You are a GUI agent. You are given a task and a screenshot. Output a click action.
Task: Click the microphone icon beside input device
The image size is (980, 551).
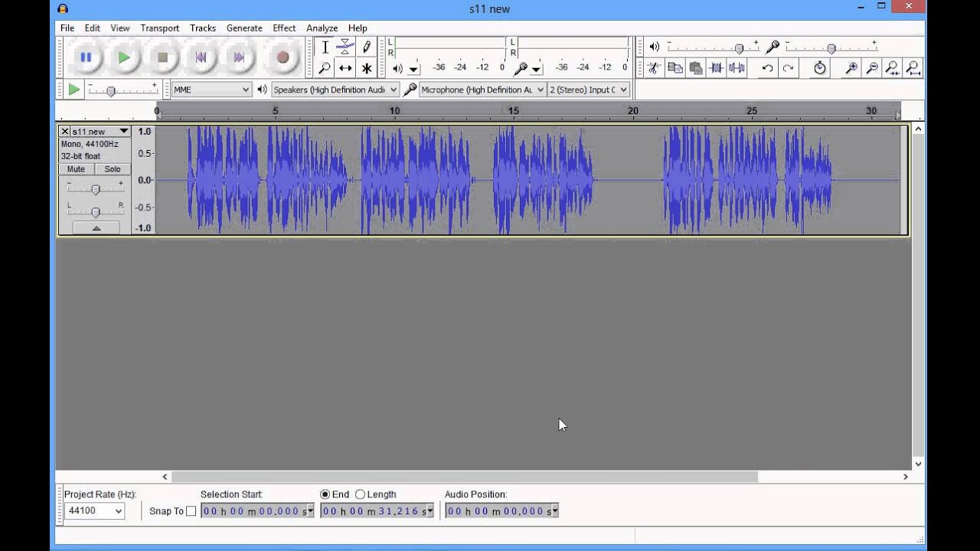pos(410,90)
